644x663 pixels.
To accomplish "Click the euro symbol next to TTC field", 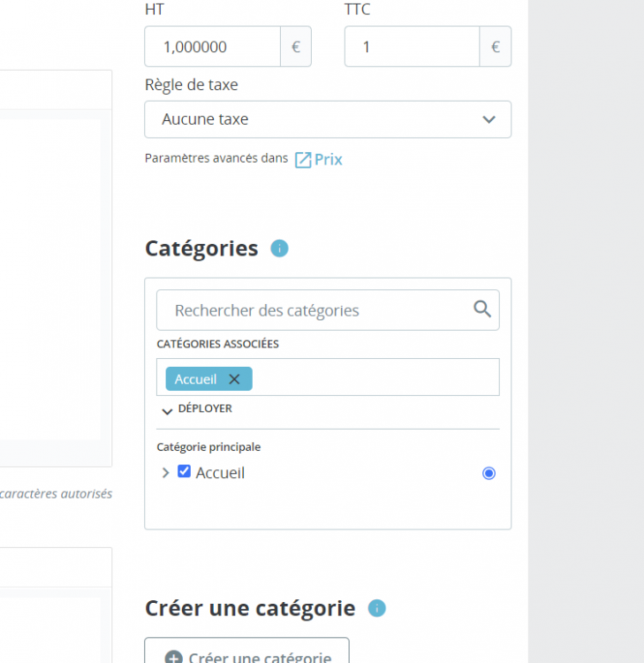I will 496,47.
